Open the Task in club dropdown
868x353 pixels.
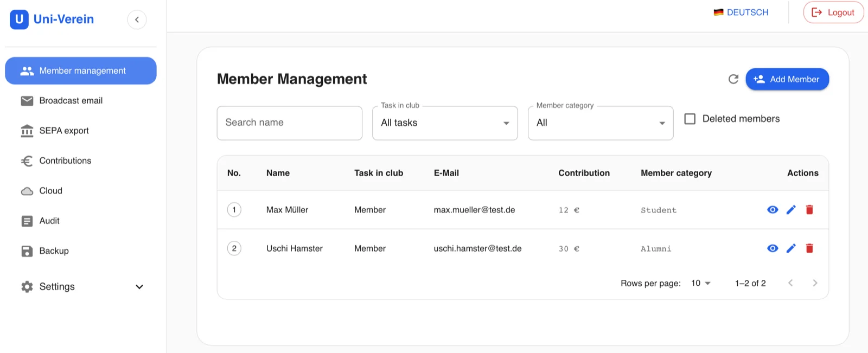point(445,123)
